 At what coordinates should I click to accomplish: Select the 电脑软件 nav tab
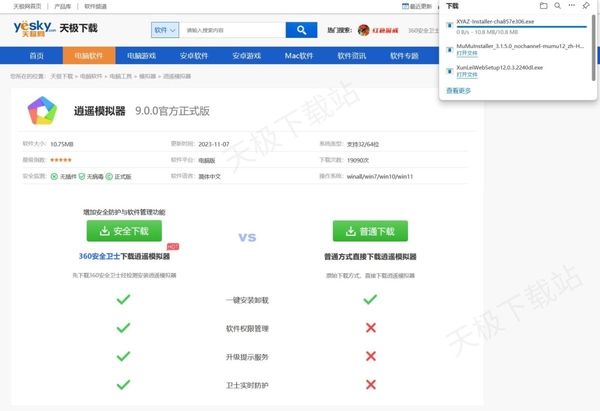pyautogui.click(x=89, y=55)
